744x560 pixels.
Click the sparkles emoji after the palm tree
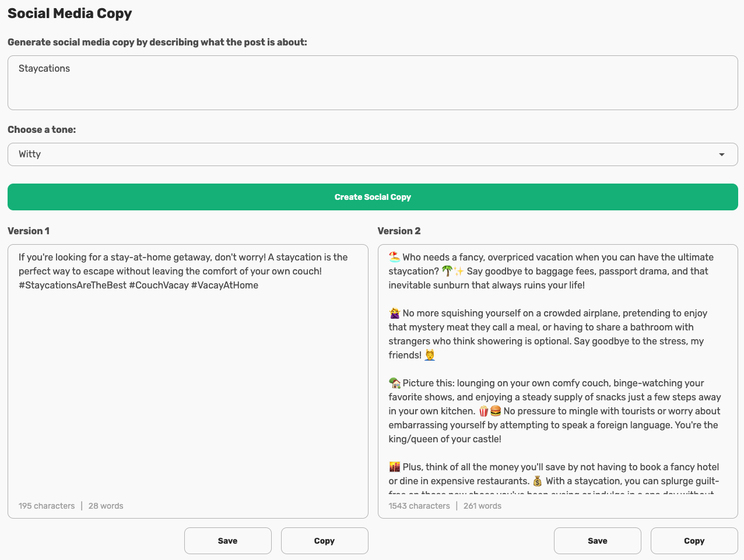tap(459, 271)
